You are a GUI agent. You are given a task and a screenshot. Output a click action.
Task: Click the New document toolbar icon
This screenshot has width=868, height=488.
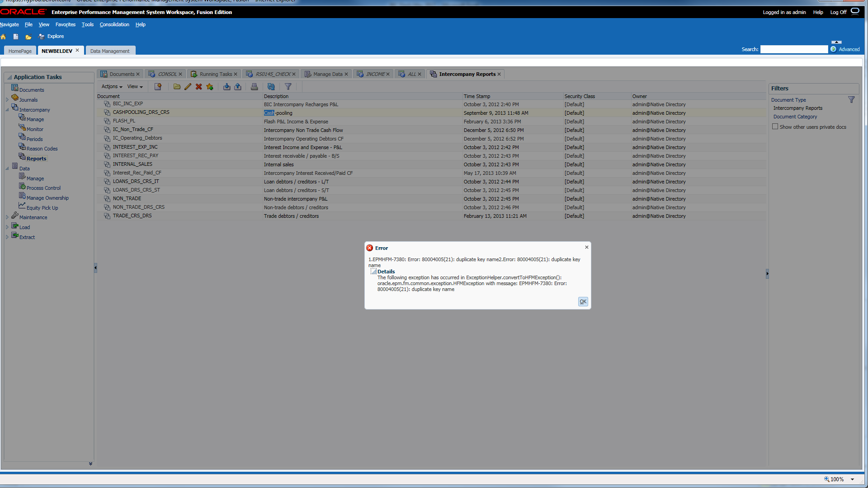[x=158, y=87]
